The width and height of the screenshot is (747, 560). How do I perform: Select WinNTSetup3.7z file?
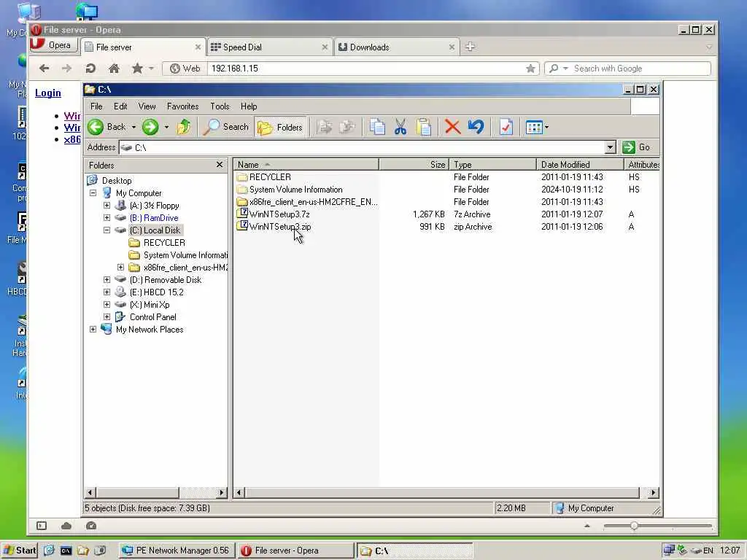[x=279, y=214]
